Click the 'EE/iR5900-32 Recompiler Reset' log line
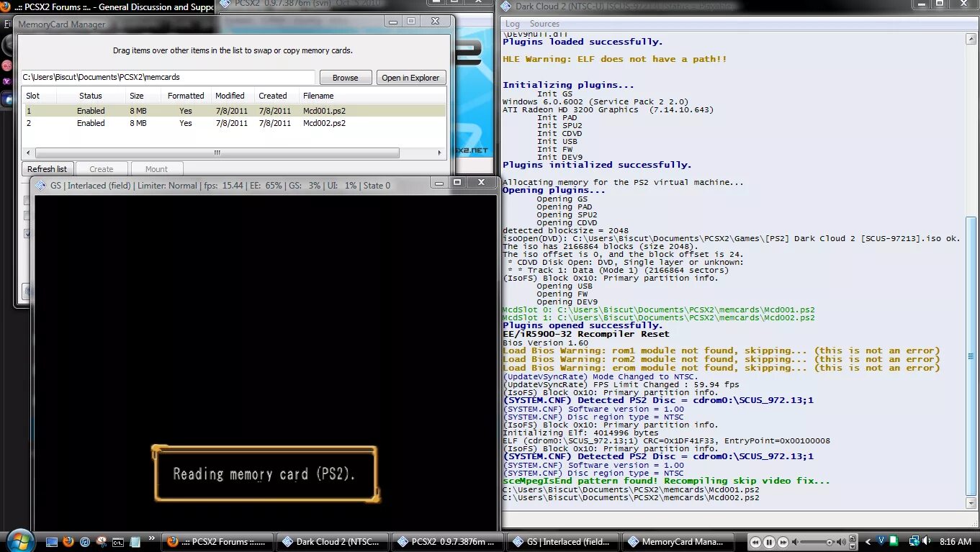This screenshot has height=552, width=980. 585,334
